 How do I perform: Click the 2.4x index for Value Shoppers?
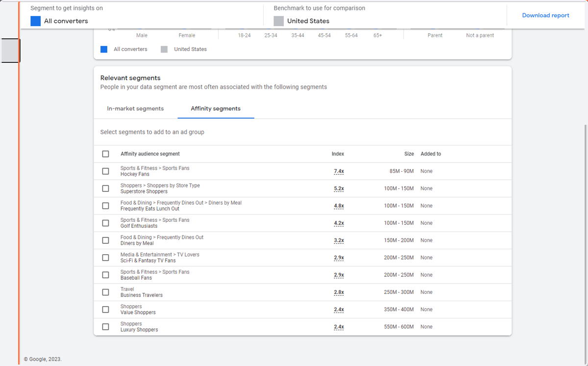339,310
